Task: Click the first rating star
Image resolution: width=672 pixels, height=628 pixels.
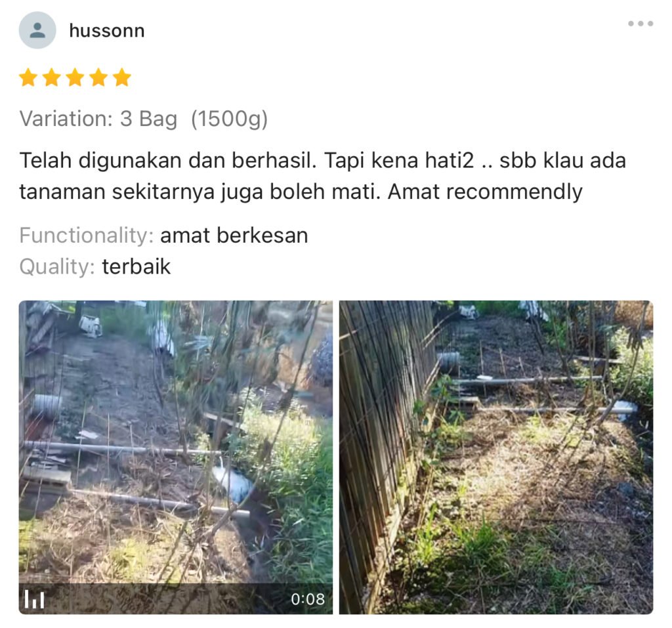Action: click(x=28, y=77)
